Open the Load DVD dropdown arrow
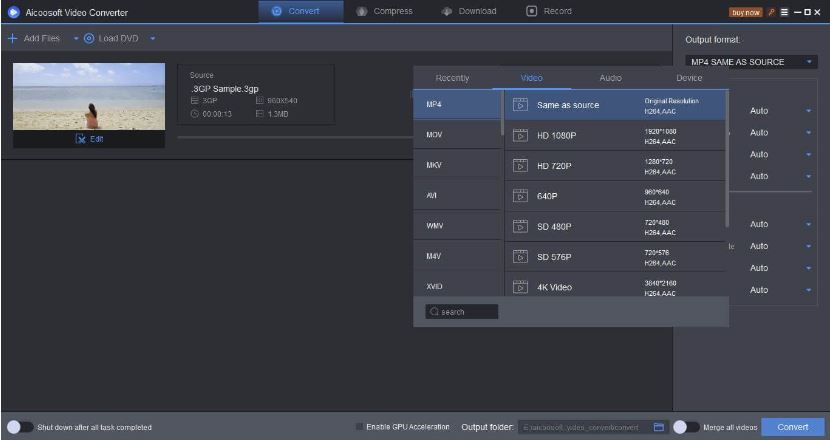 point(153,38)
